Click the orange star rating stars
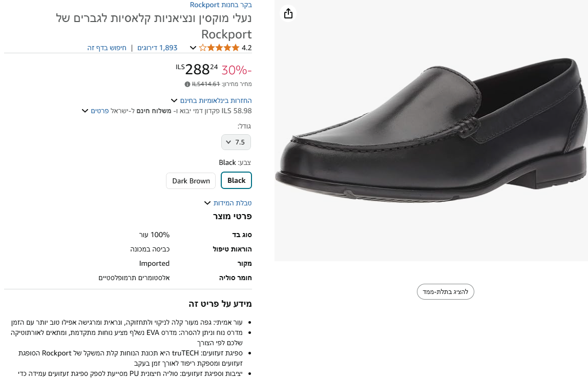Image resolution: width=588 pixels, height=379 pixels. tap(219, 48)
